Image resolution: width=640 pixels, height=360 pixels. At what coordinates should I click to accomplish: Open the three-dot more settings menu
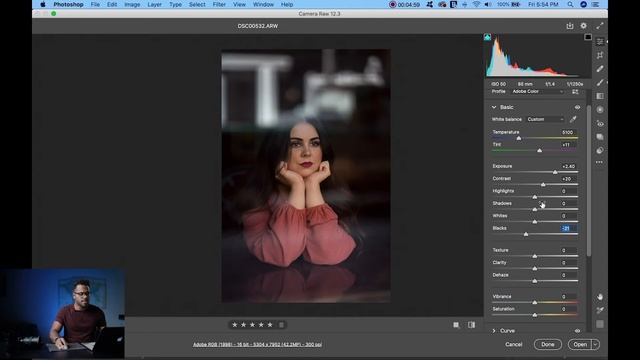click(599, 162)
